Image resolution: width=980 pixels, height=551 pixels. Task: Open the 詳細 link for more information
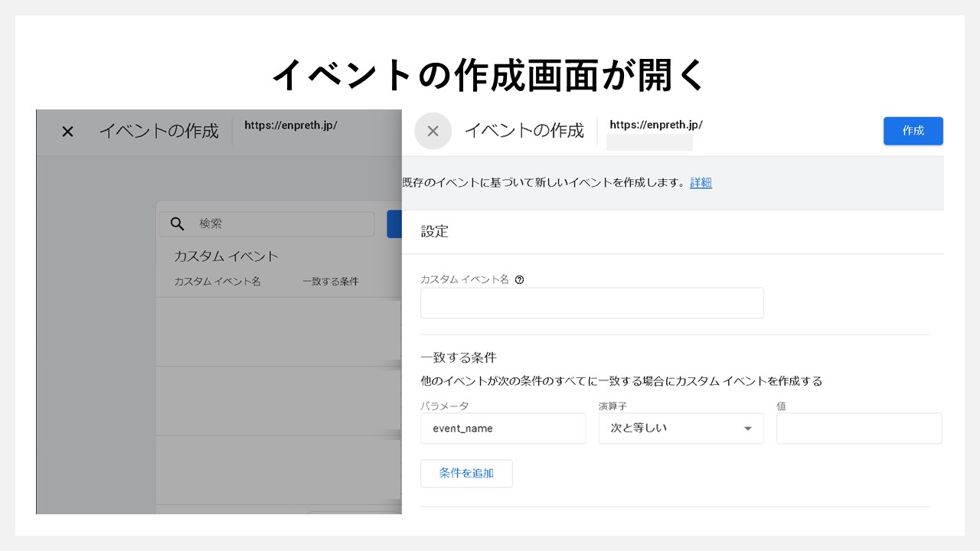[x=701, y=182]
